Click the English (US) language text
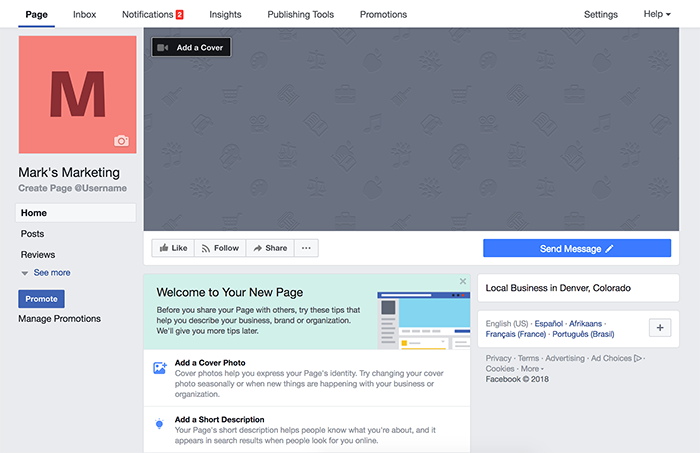The image size is (700, 453). pyautogui.click(x=507, y=324)
